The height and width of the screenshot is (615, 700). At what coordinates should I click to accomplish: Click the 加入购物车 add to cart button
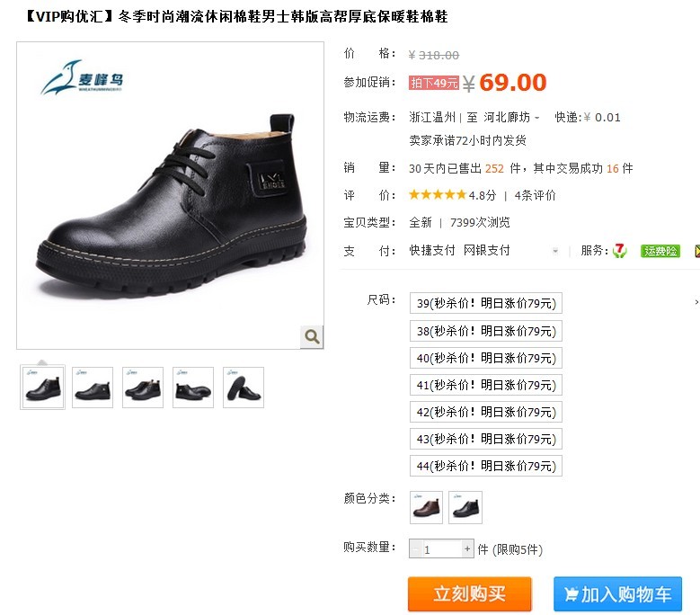click(x=618, y=594)
